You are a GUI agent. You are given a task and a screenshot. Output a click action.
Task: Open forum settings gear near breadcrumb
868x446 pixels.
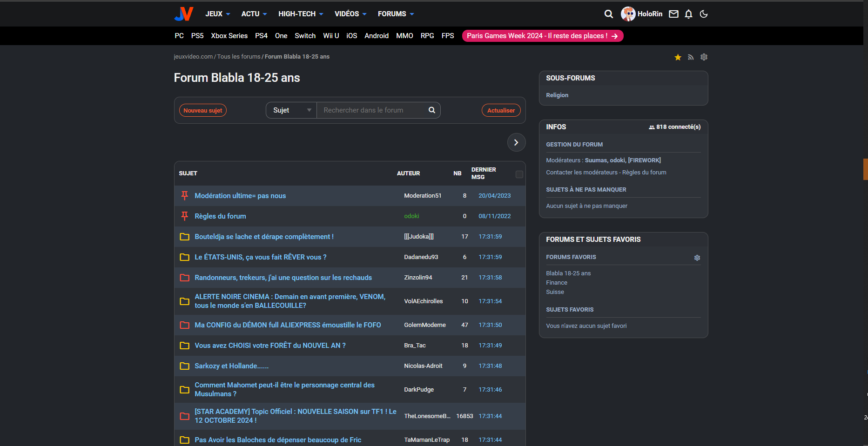click(x=704, y=57)
